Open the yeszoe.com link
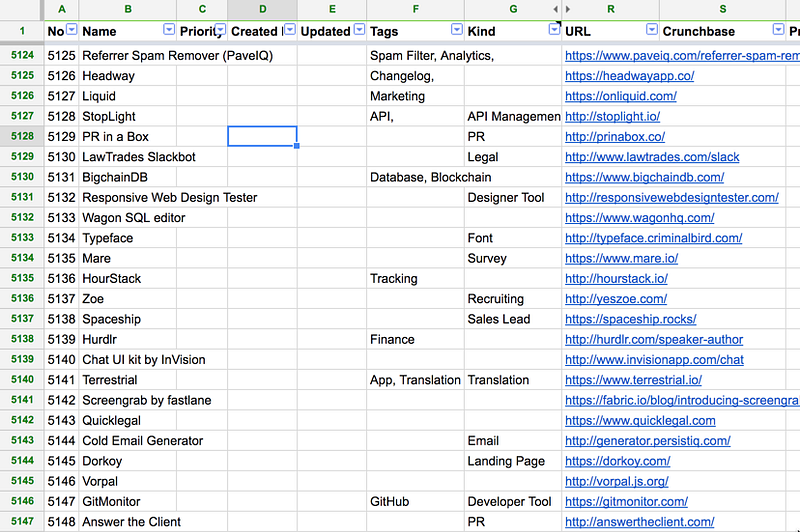800x532 pixels. (616, 299)
